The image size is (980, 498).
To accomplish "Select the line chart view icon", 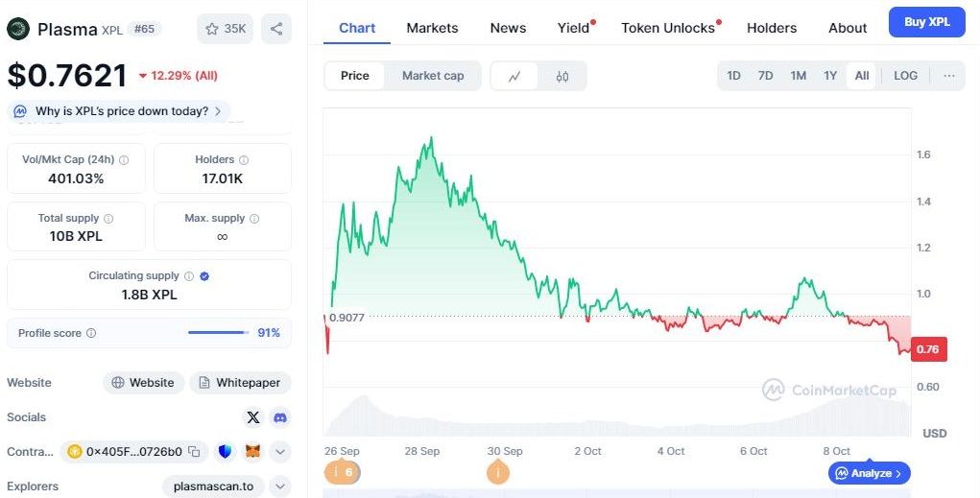I will [515, 76].
